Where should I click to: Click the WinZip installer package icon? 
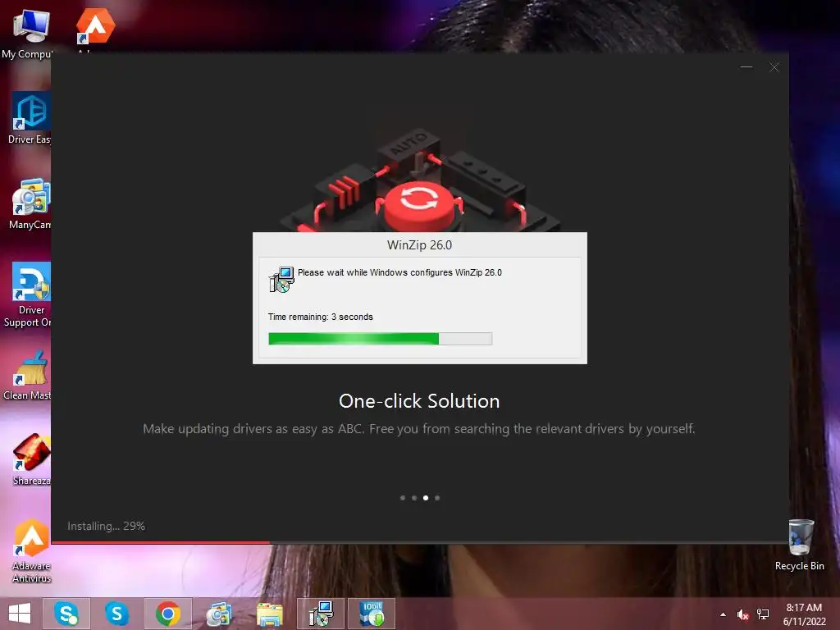click(x=281, y=280)
